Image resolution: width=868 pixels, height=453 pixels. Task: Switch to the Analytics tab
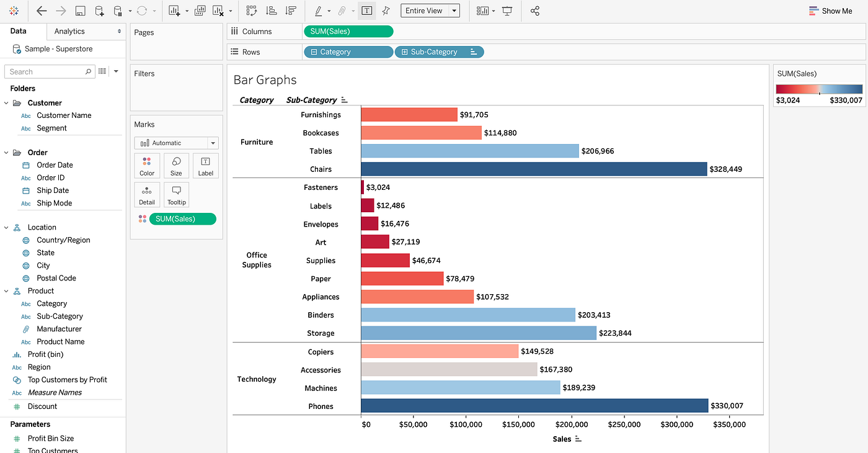tap(68, 31)
